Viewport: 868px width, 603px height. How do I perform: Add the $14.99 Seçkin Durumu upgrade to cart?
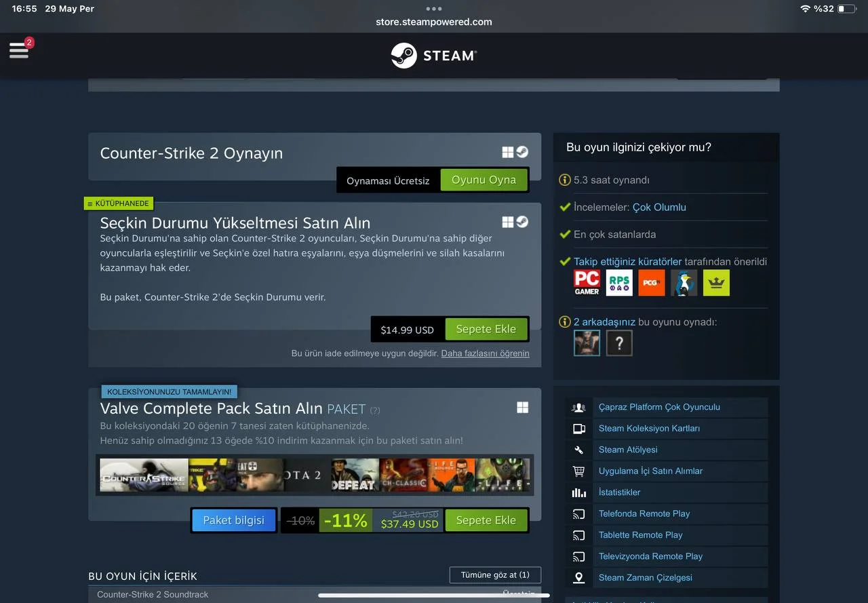[x=486, y=329]
